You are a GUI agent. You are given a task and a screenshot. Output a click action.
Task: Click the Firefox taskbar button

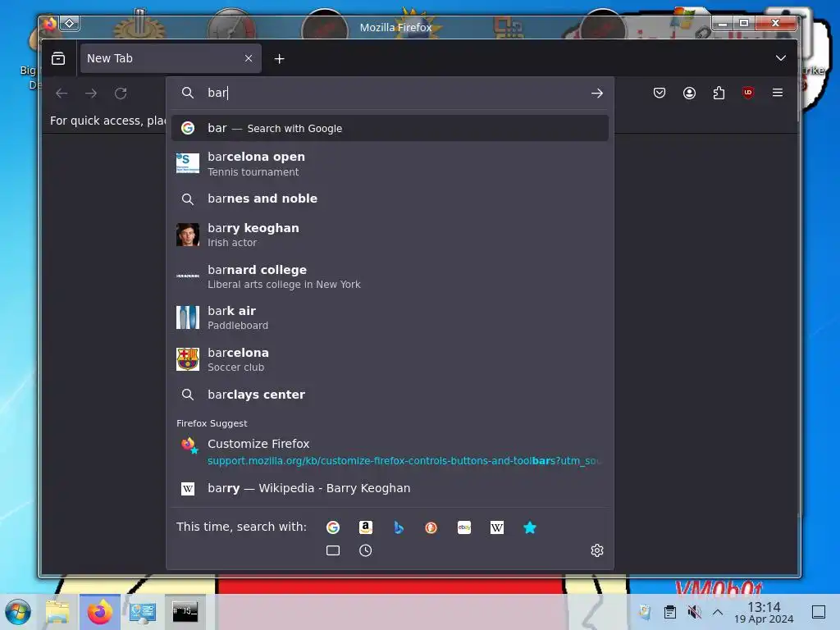click(x=99, y=612)
